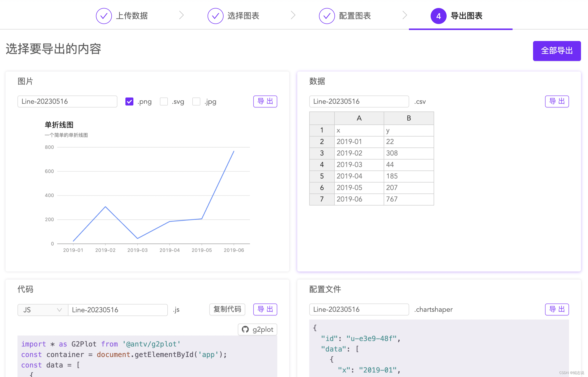This screenshot has height=377, width=588.
Task: Click the .chartshaper config file name field
Action: coord(359,309)
